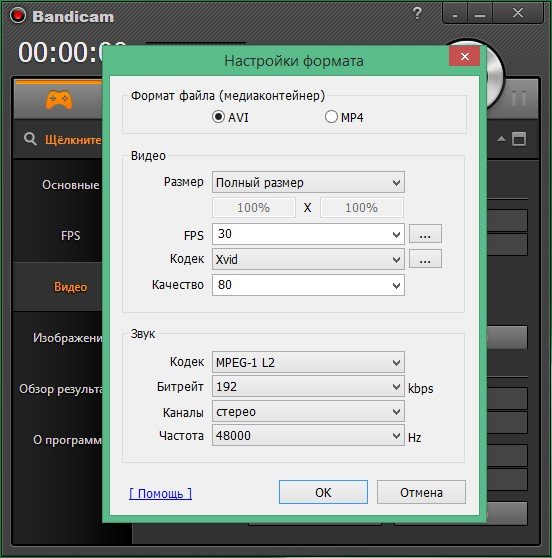Click the magnifier search icon in Bandicam
The width and height of the screenshot is (552, 558).
(x=30, y=139)
